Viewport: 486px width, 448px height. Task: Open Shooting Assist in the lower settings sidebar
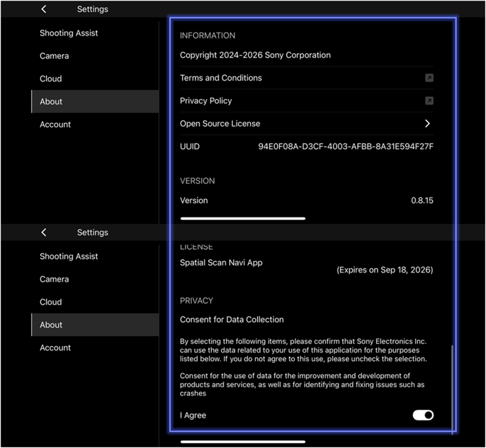tap(69, 256)
